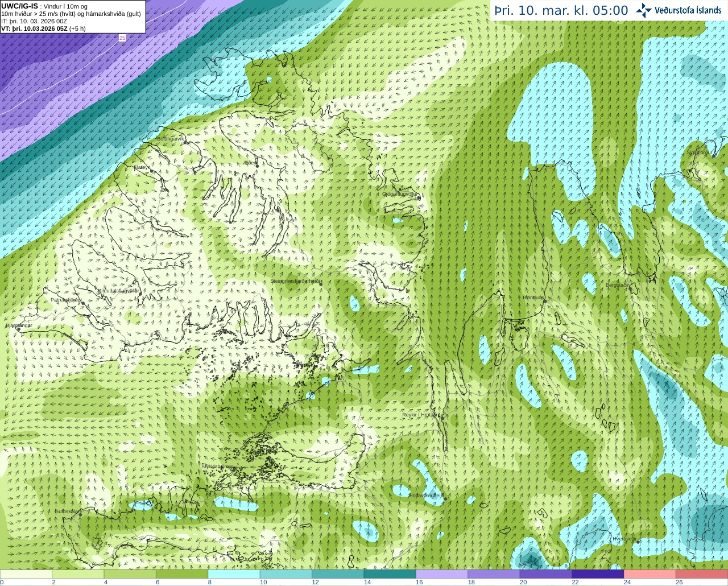Viewport: 728px width, 586px height.
Task: Click the Patreksfjörður station label
Action: pyautogui.click(x=66, y=300)
